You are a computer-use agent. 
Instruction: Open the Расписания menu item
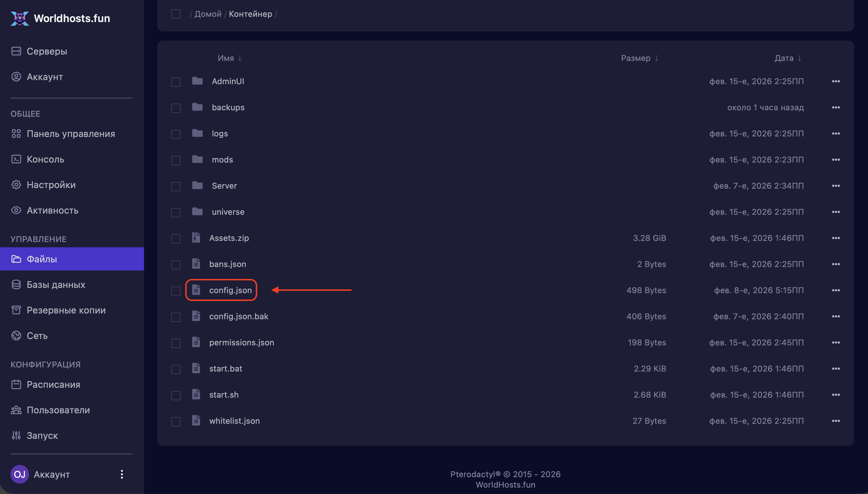[53, 384]
